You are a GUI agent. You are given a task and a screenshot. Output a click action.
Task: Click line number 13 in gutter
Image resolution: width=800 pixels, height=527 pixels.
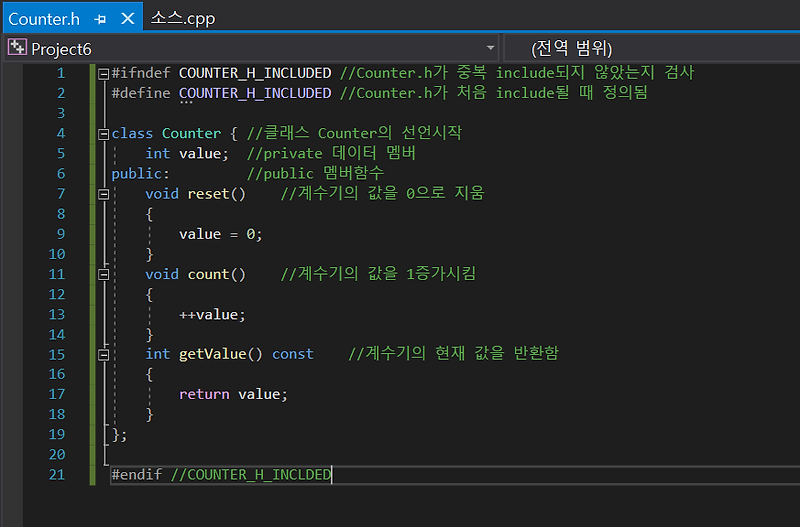click(57, 314)
